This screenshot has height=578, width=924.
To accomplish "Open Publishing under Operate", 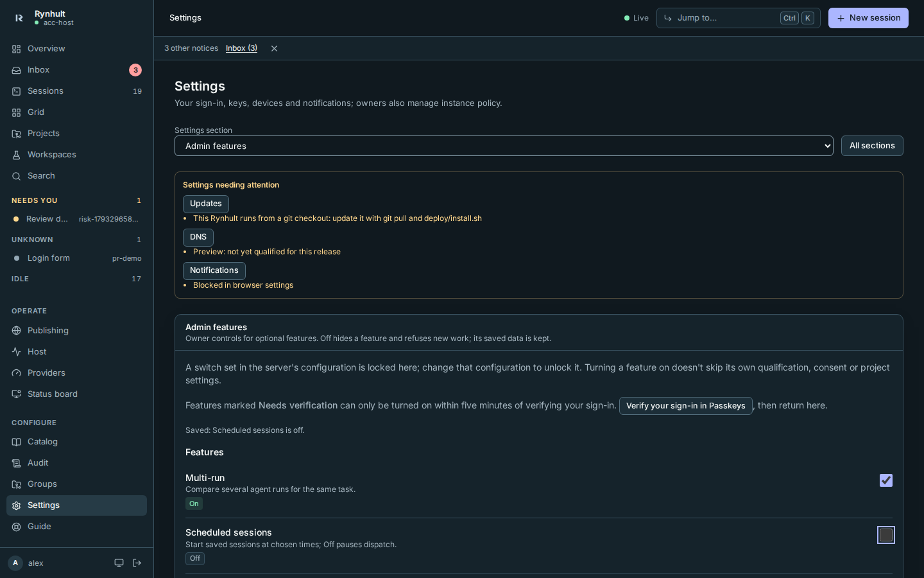I will 76,331.
